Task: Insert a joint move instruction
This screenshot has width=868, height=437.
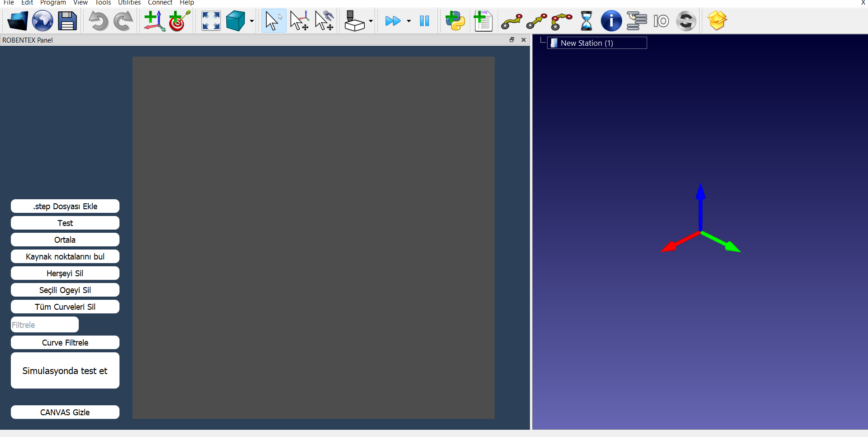Action: pos(512,21)
